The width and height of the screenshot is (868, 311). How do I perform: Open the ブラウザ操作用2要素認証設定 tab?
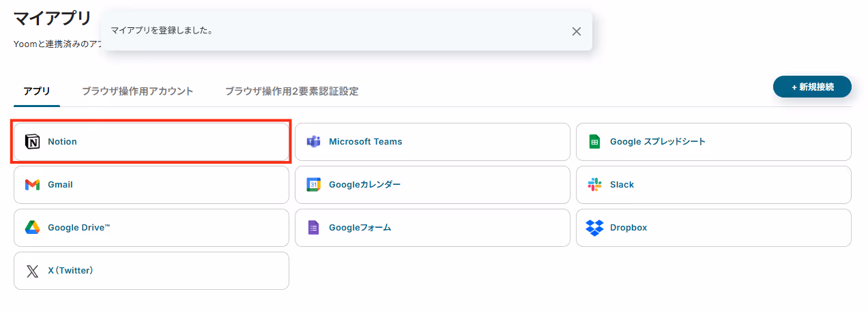click(291, 91)
